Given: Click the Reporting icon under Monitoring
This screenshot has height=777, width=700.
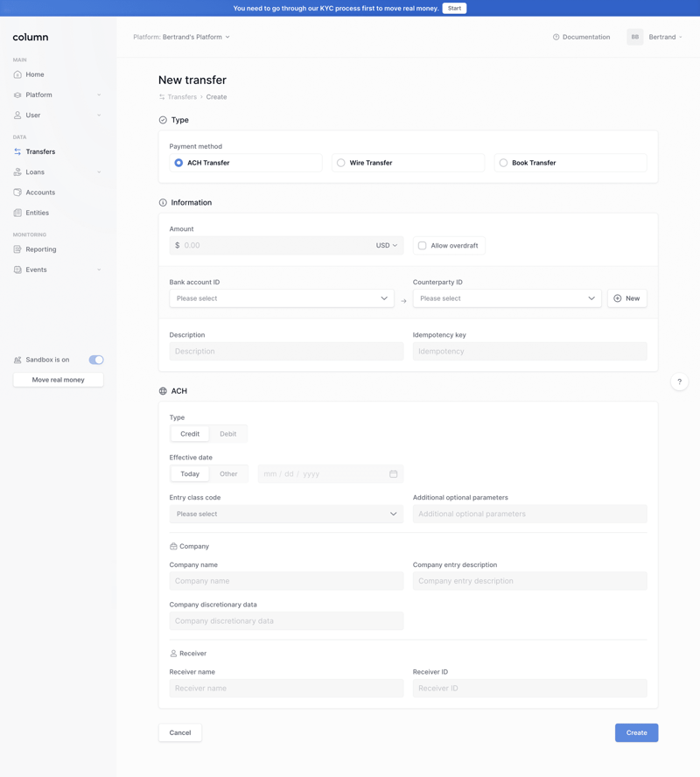Looking at the screenshot, I should 17,248.
